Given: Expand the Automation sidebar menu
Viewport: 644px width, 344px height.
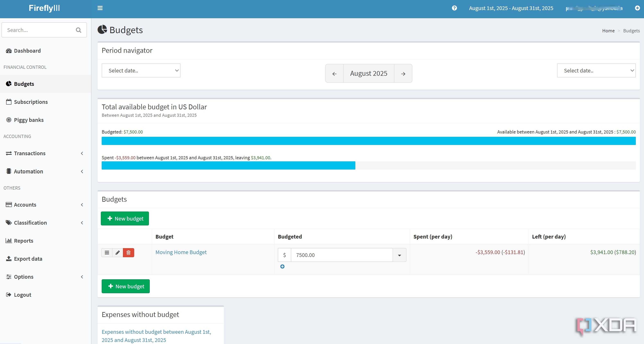Looking at the screenshot, I should (45, 171).
